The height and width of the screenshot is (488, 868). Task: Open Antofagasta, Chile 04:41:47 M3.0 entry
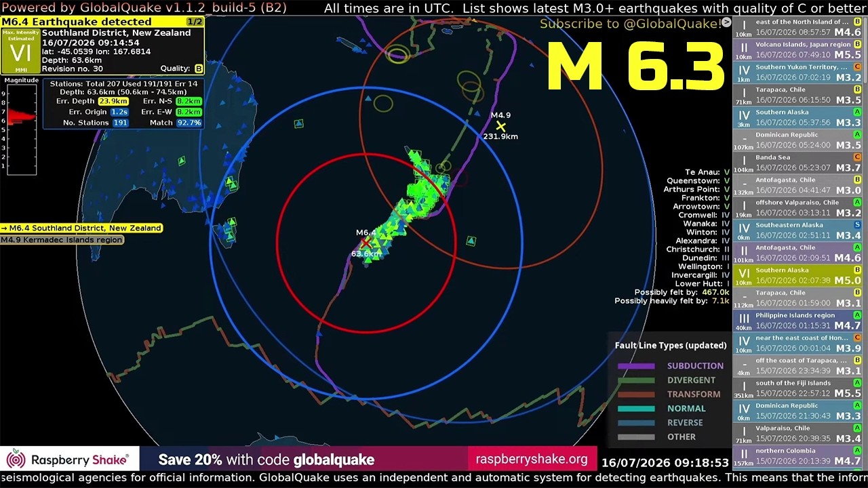(798, 186)
